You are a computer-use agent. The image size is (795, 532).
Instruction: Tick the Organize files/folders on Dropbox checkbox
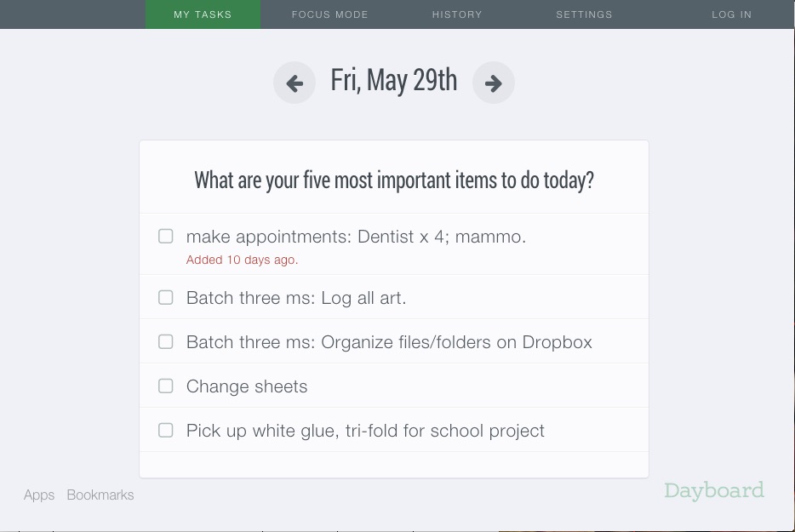click(x=166, y=341)
